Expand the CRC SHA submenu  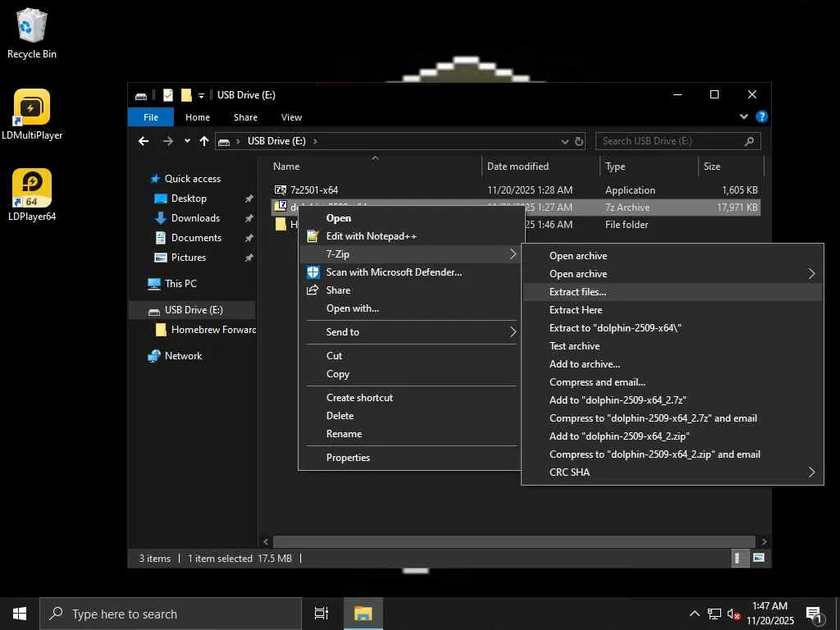pos(673,472)
